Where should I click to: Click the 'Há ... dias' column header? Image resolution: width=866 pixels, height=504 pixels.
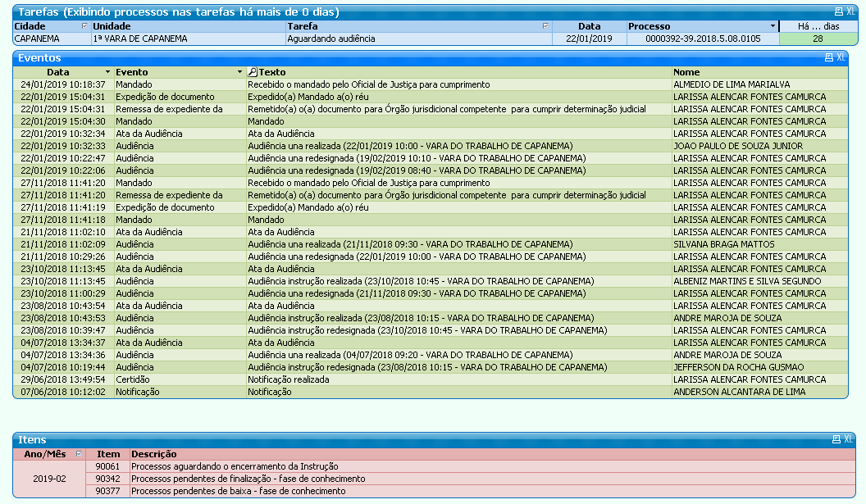(818, 26)
